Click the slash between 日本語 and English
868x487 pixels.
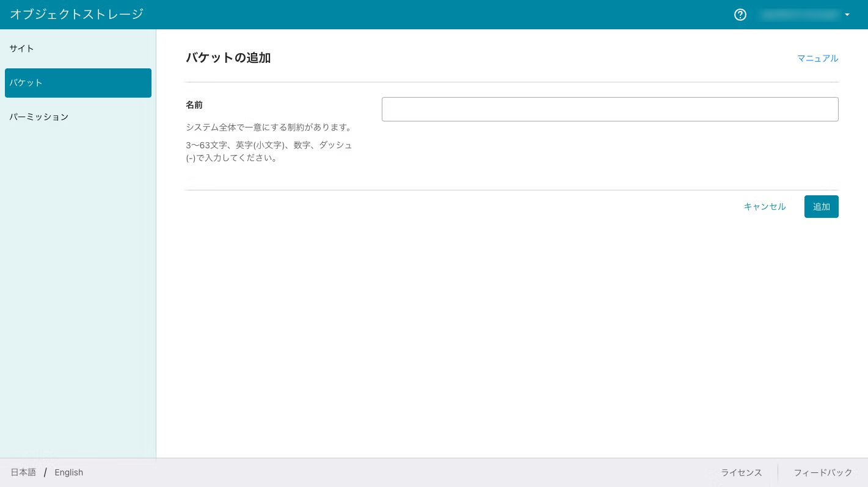(x=45, y=472)
